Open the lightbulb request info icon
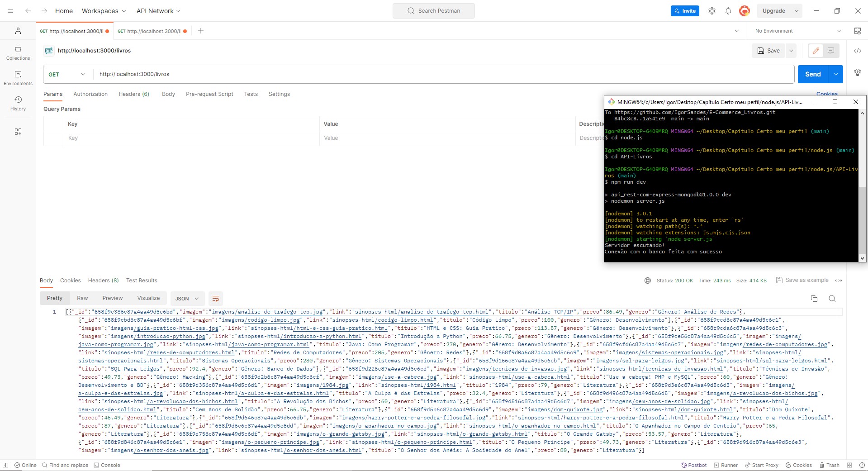Image resolution: width=868 pixels, height=471 pixels. tap(858, 72)
